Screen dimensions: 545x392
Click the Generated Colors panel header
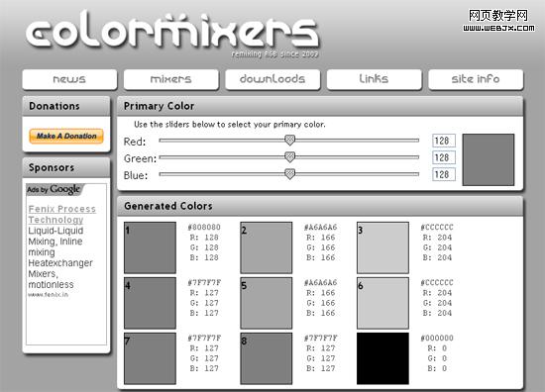[320, 206]
